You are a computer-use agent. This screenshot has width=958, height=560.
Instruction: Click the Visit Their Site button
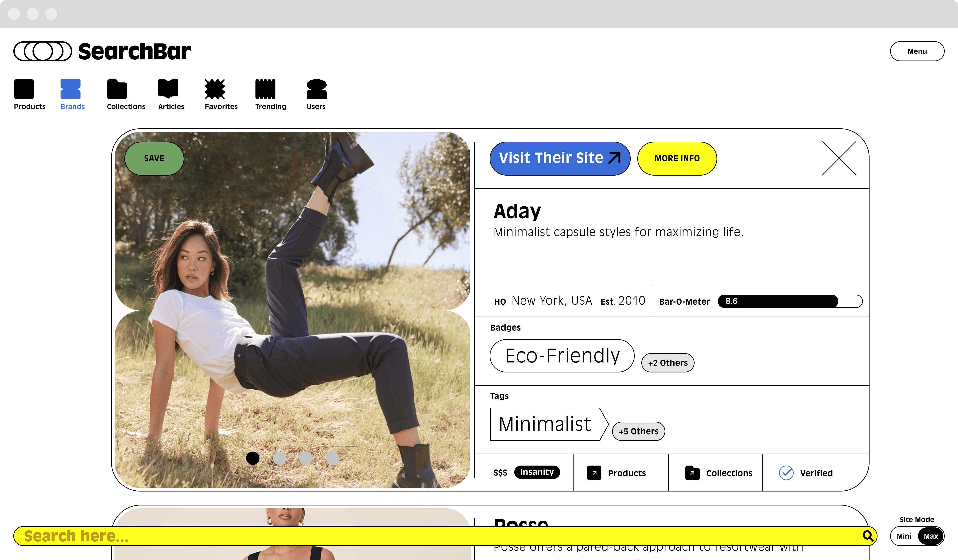pyautogui.click(x=559, y=159)
